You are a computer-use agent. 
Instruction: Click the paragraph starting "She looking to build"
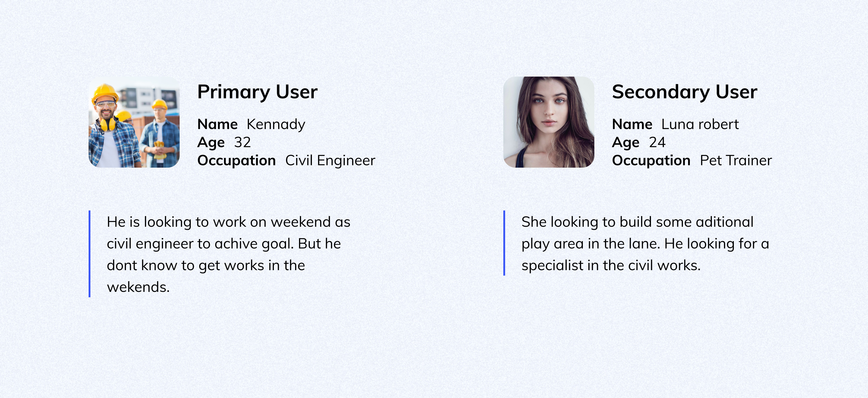coord(645,243)
